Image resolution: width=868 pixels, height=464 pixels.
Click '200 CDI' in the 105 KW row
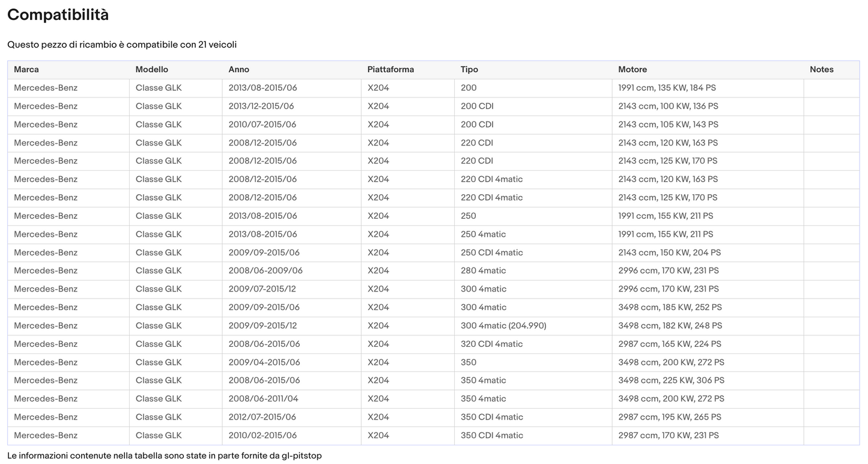click(x=477, y=124)
